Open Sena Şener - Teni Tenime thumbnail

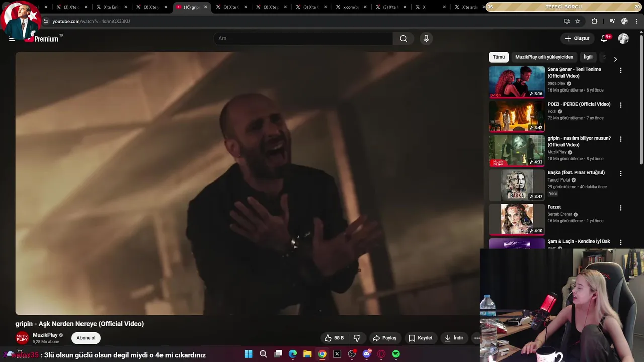pyautogui.click(x=517, y=82)
